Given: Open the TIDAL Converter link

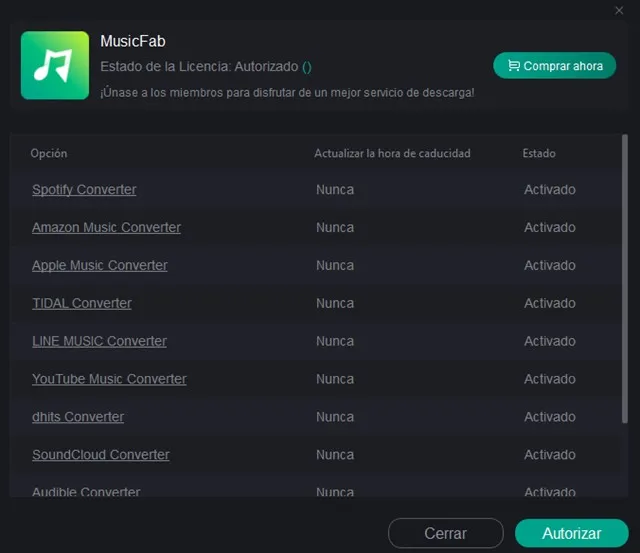Looking at the screenshot, I should point(82,303).
